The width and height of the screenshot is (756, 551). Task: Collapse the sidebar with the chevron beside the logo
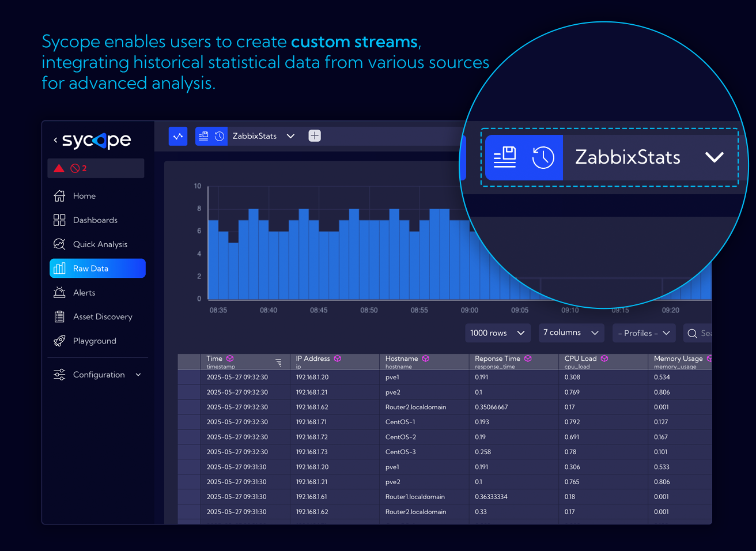click(55, 140)
